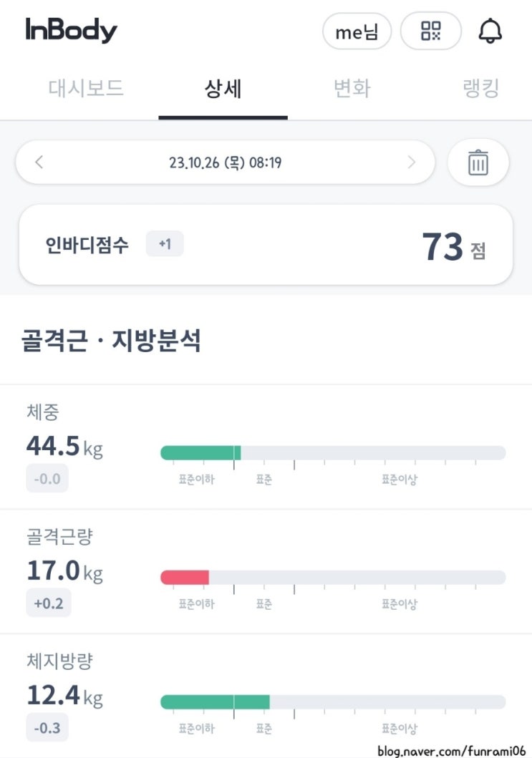The height and width of the screenshot is (758, 532).
Task: Tap the notification bell icon
Action: tap(490, 31)
